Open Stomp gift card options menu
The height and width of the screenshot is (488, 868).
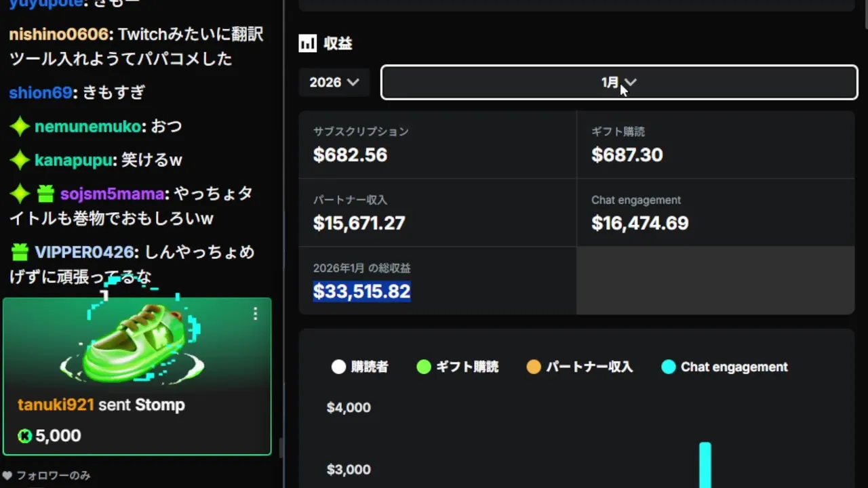point(255,314)
